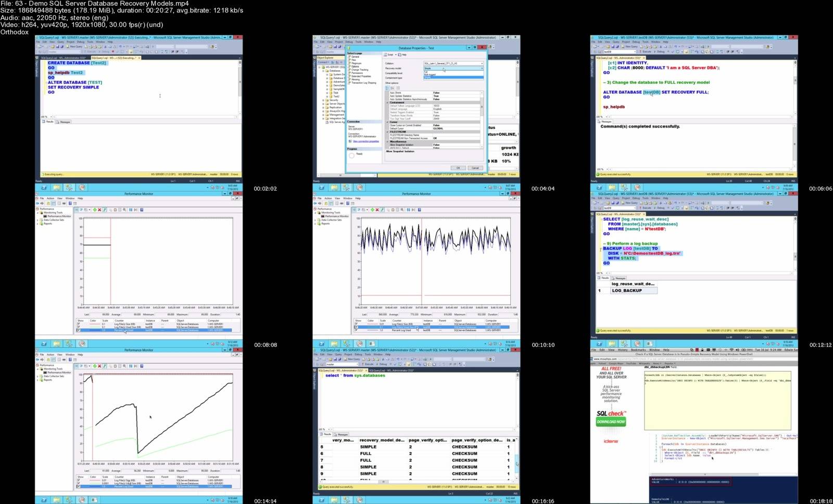The width and height of the screenshot is (833, 504).
Task: Click Help book icon in 00:08:08 graph toolbar
Action: (142, 210)
